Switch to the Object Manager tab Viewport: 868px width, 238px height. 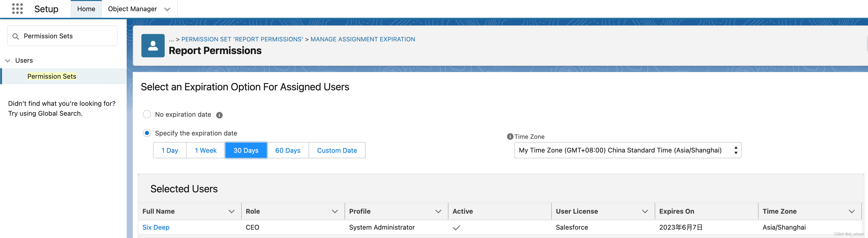pyautogui.click(x=133, y=9)
